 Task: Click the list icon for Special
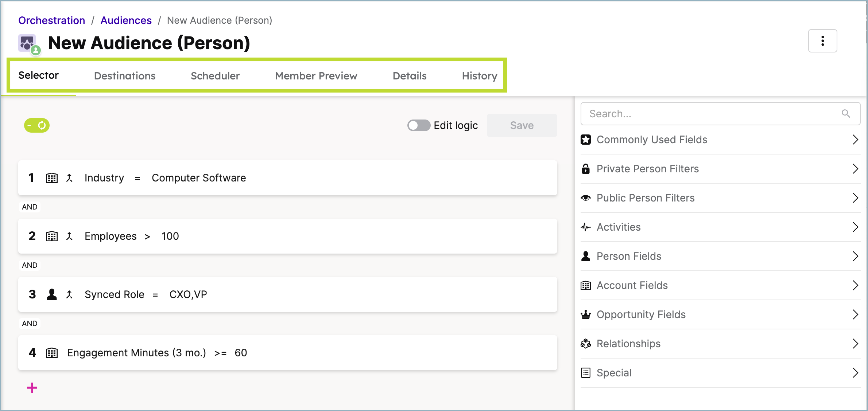pyautogui.click(x=586, y=373)
